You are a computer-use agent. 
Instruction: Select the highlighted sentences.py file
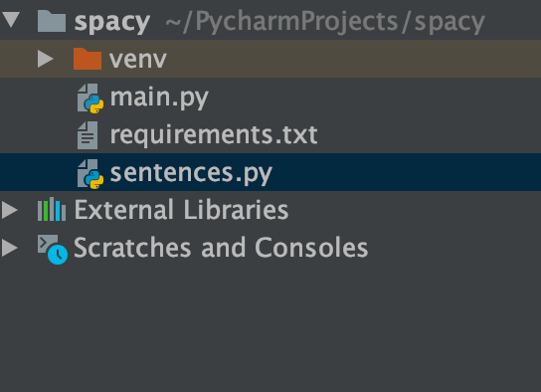[x=270, y=172]
